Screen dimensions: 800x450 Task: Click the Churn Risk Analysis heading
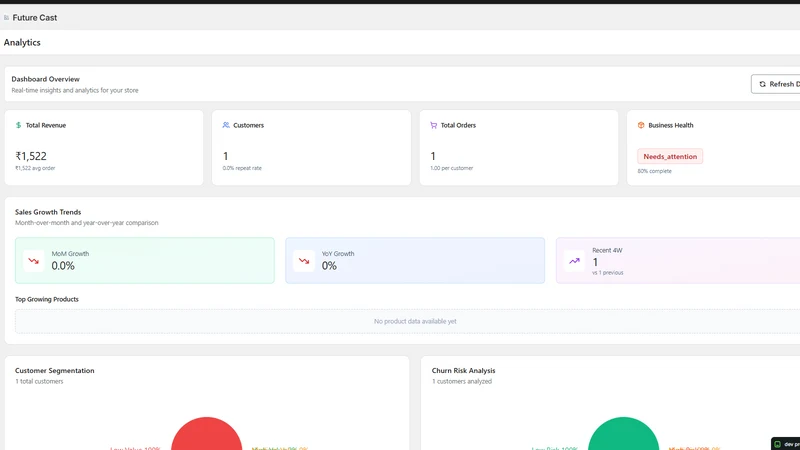point(463,371)
